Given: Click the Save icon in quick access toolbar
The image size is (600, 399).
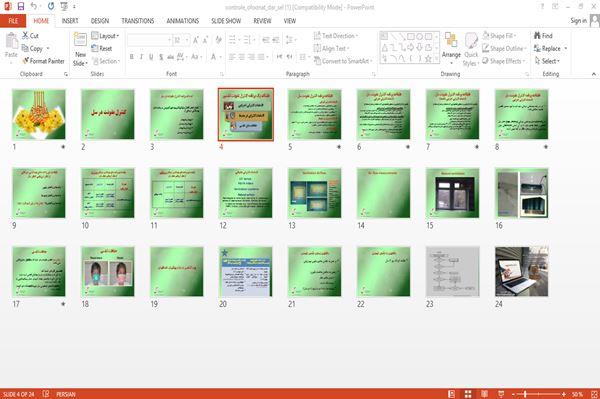Looking at the screenshot, I should pos(21,7).
